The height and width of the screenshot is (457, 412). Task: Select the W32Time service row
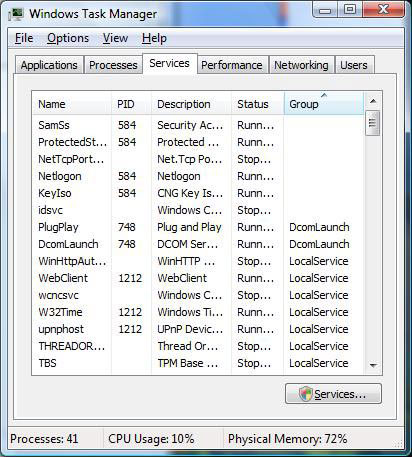click(x=198, y=312)
